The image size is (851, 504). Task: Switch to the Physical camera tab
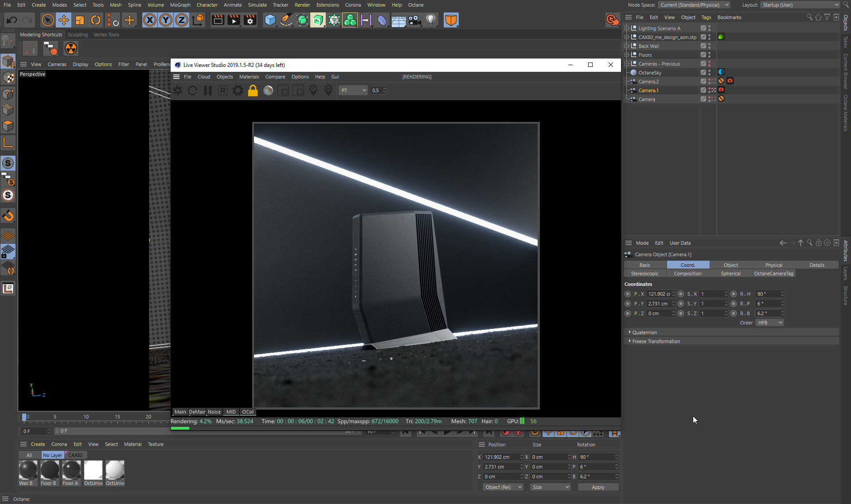[774, 265]
